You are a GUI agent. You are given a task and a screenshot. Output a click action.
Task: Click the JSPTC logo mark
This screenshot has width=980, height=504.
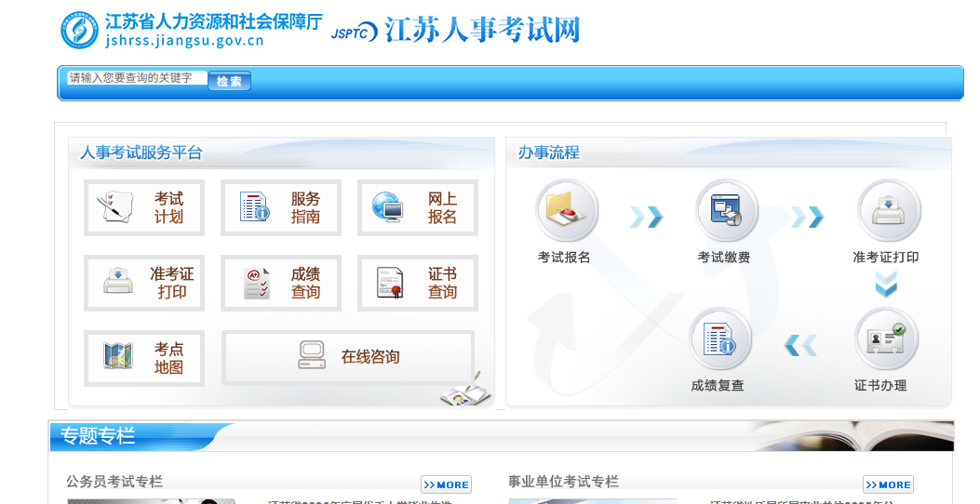355,33
